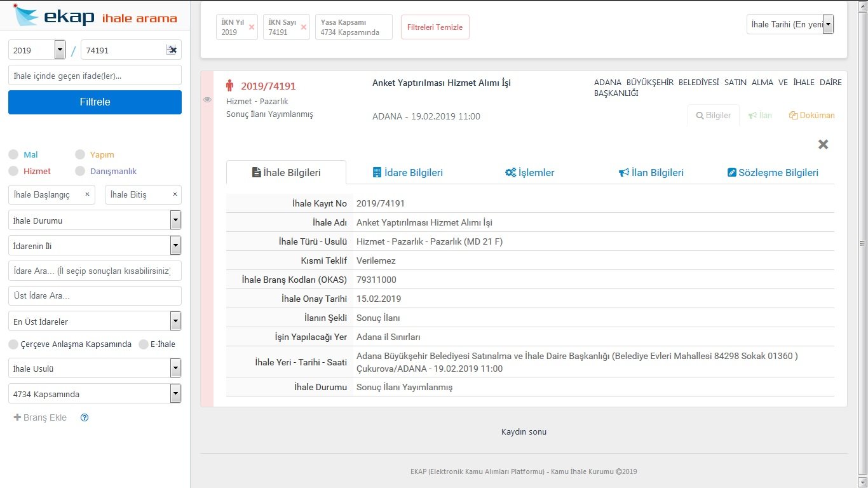Image resolution: width=868 pixels, height=488 pixels.
Task: Select the Mal radio option
Action: 13,154
